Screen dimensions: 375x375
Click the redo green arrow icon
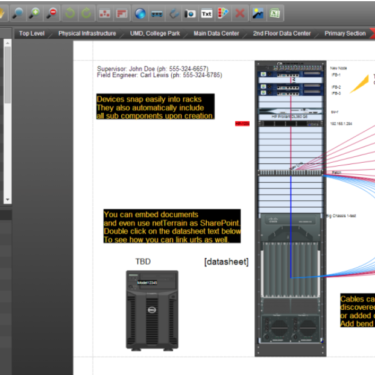pos(86,13)
